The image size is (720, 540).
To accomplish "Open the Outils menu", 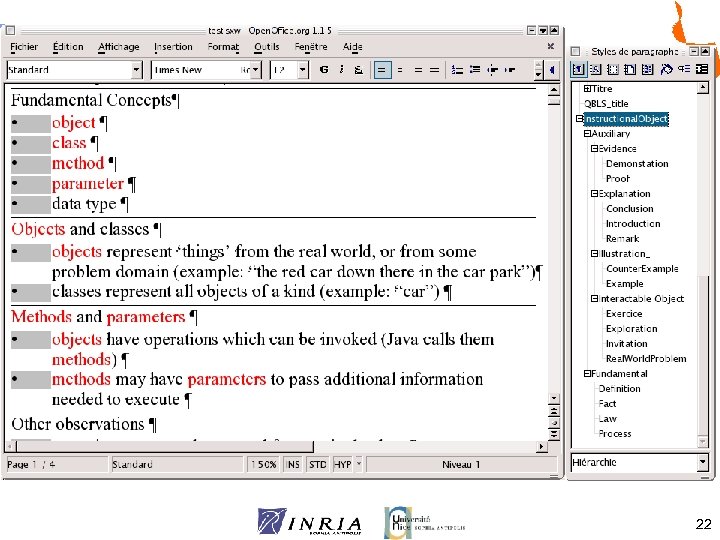I will click(x=267, y=47).
